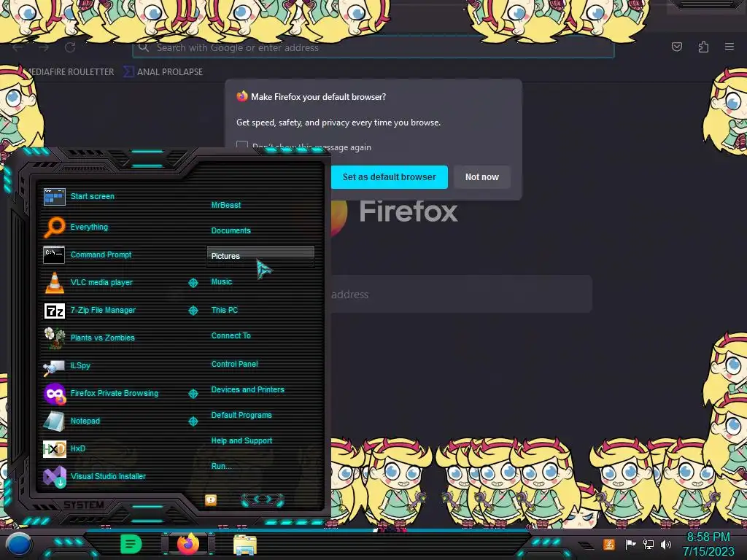Screen dimensions: 747x560
Task: Open second bookmark in Firefox bookmarks toolbar
Action: [x=163, y=72]
